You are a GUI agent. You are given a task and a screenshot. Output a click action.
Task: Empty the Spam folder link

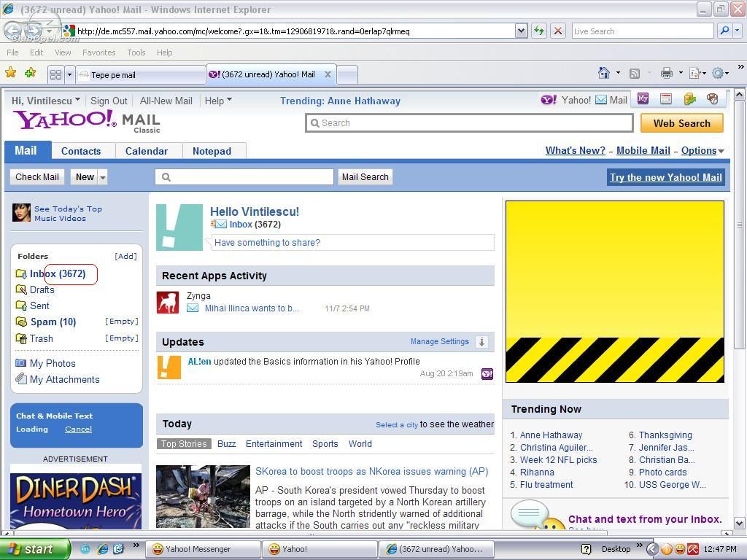[x=122, y=322]
